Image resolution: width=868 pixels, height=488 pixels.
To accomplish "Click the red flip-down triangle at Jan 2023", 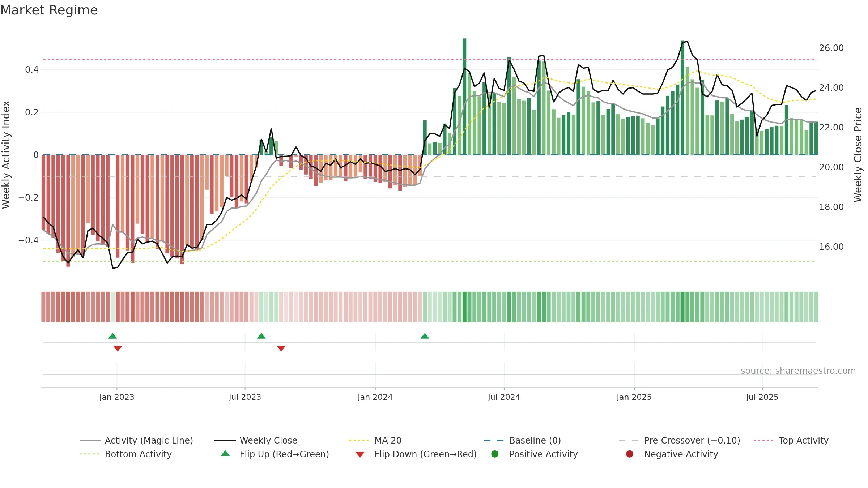I will click(x=118, y=348).
